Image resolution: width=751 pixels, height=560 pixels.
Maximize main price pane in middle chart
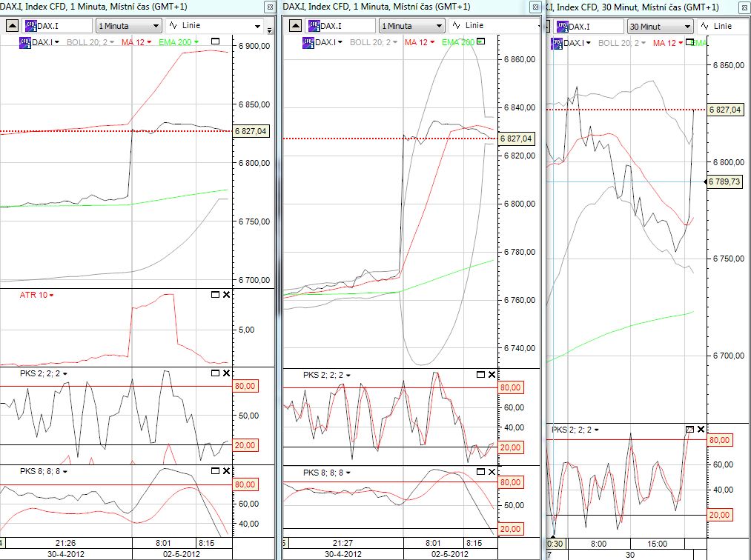point(481,41)
